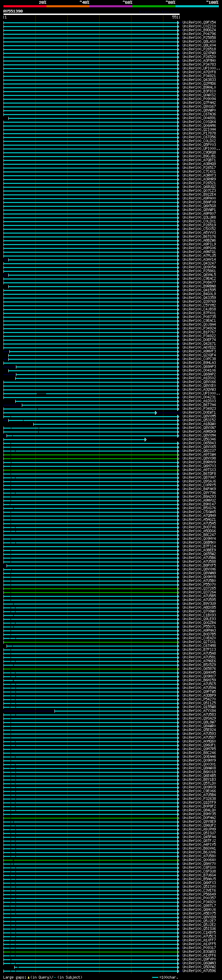Screen dimensions: 222x980
Task: Select label UniRef100_C5XW45
Action: [199, 512]
